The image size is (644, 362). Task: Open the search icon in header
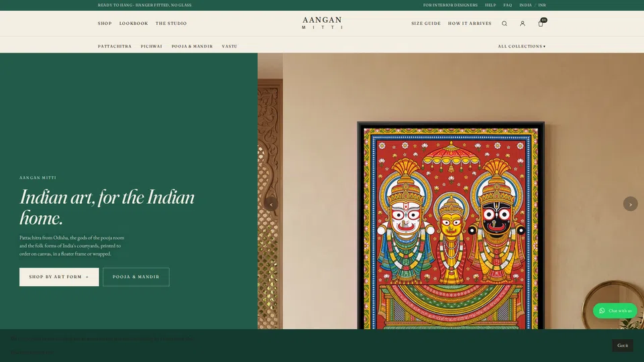[504, 23]
